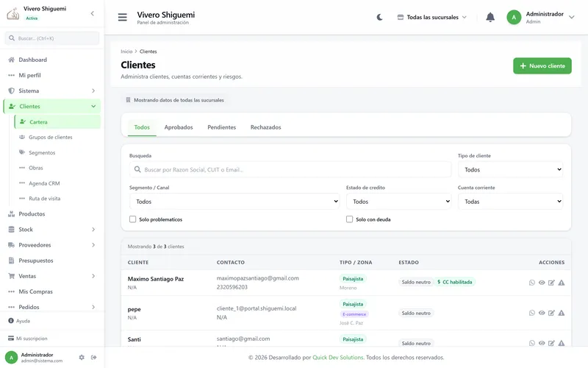Viewport: 588px width, 368px height.
Task: Focus sidebar Buscar search field
Action: click(51, 38)
